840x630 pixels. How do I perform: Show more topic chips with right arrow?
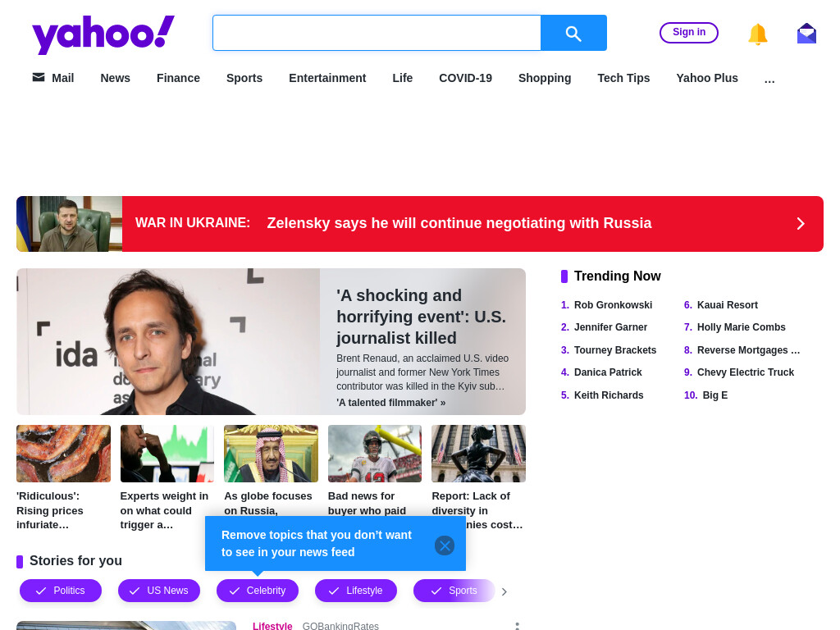(x=504, y=591)
